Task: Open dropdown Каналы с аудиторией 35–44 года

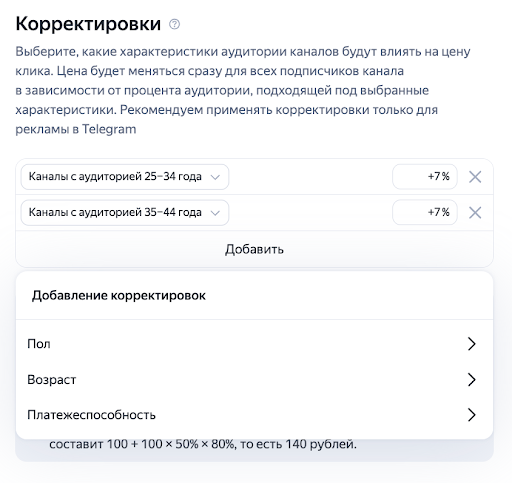Action: pos(125,212)
